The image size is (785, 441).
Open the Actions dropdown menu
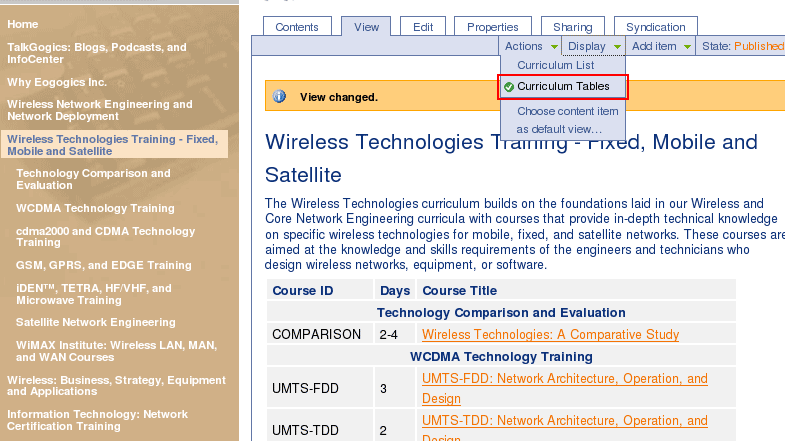coord(530,46)
